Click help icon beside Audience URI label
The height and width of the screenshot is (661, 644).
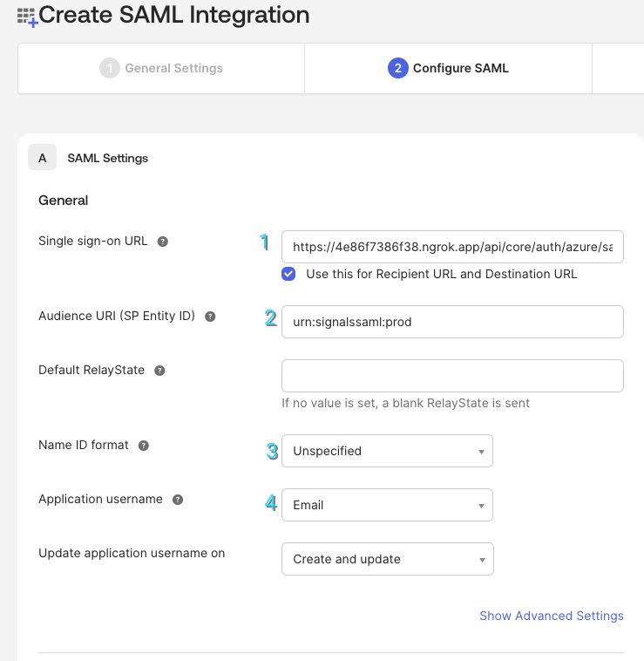[210, 317]
